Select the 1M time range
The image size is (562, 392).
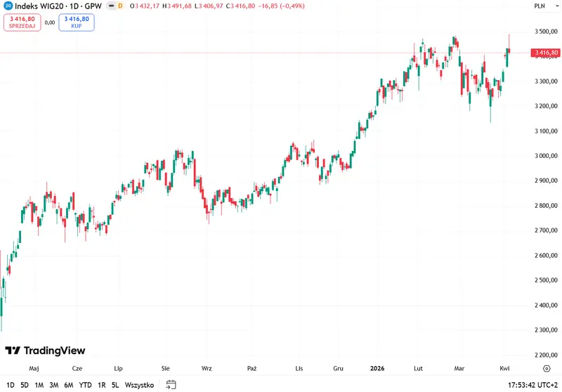coord(39,385)
